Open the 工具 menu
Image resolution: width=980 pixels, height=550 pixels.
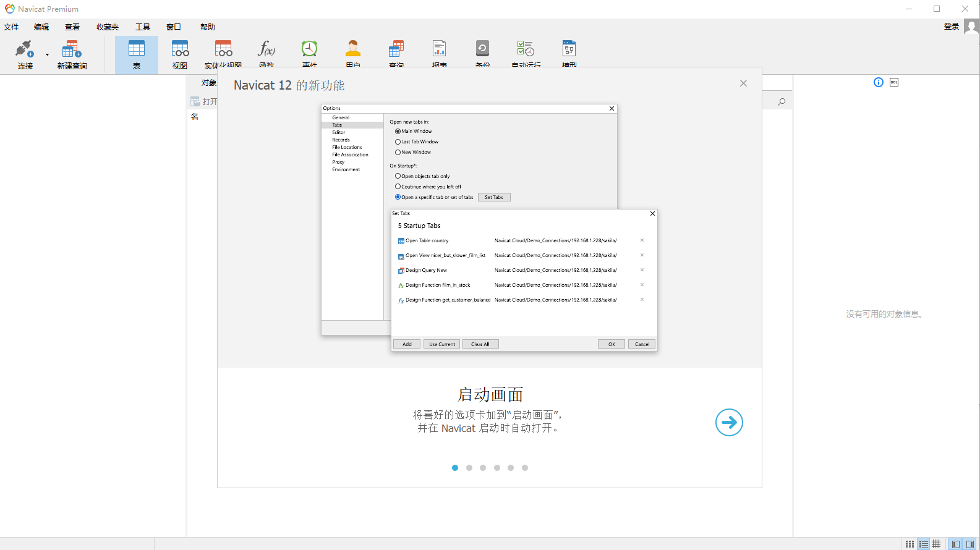[x=143, y=27]
